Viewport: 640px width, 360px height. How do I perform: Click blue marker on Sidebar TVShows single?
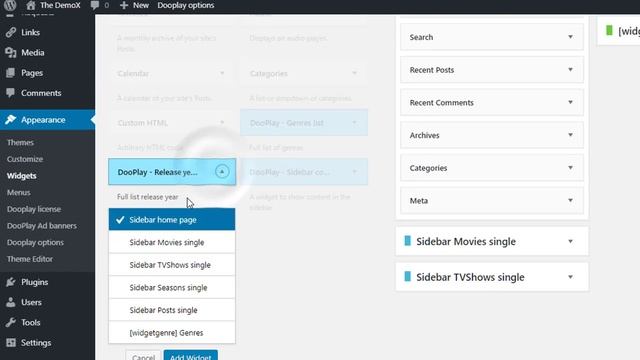(x=407, y=276)
